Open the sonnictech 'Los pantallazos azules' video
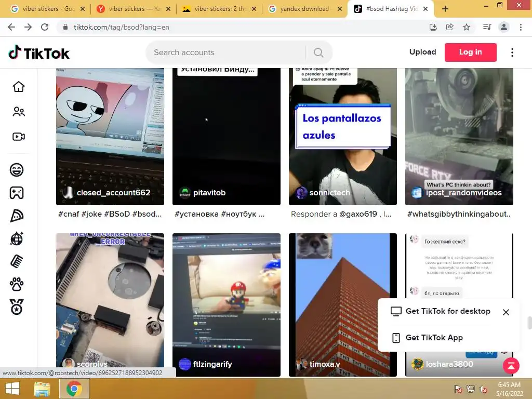This screenshot has height=399, width=532. tap(343, 136)
